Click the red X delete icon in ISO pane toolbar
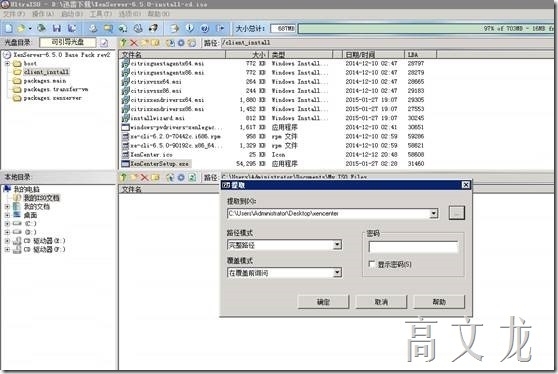Screen dimensions: 558x374 coord(134,43)
